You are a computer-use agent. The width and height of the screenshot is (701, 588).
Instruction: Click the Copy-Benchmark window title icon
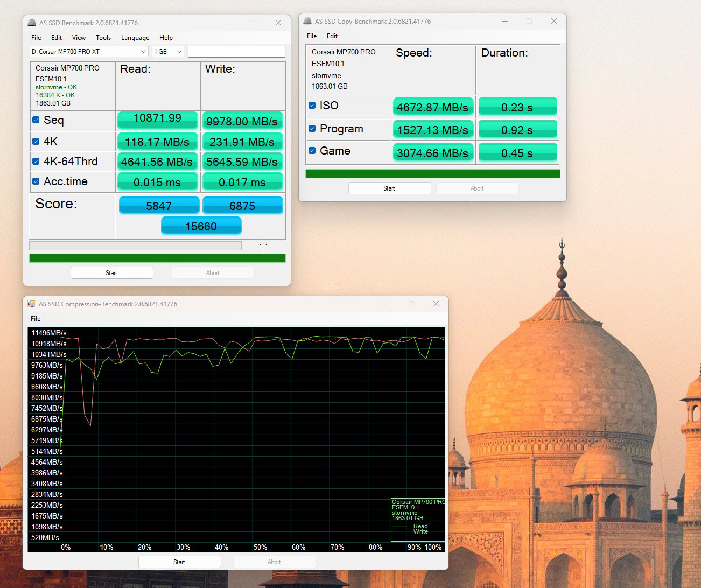[307, 21]
